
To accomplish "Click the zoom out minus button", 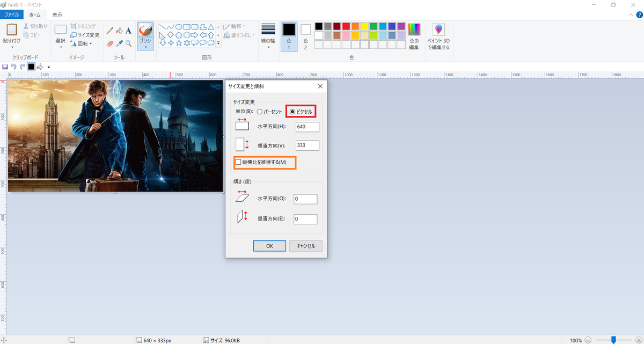I will 588,340.
